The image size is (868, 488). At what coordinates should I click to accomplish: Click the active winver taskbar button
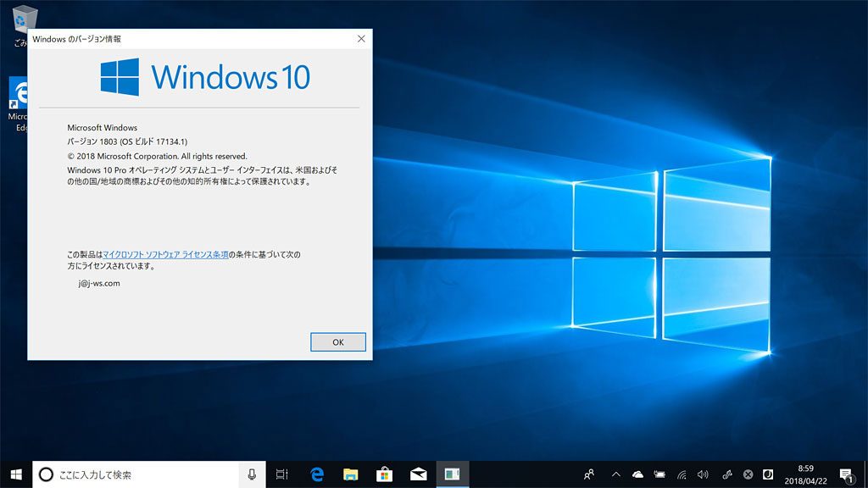(452, 474)
